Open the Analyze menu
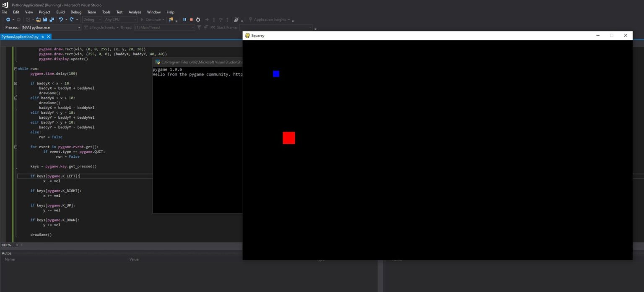 click(x=135, y=12)
